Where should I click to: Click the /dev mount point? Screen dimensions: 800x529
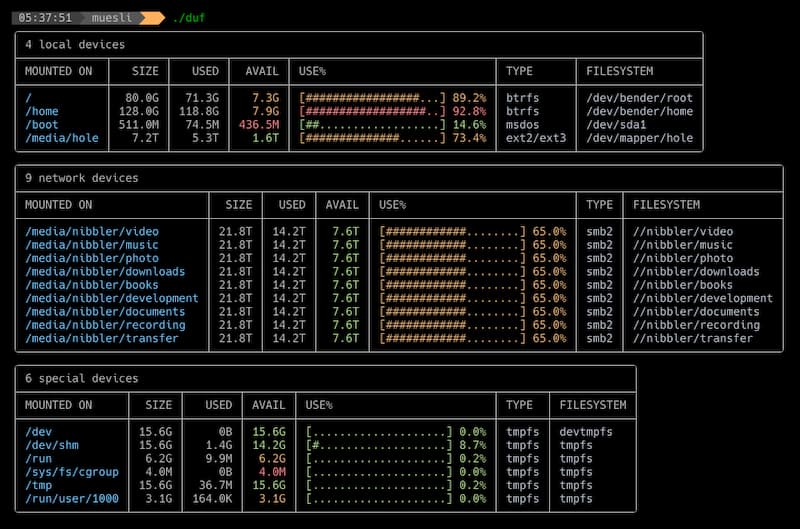coord(38,432)
